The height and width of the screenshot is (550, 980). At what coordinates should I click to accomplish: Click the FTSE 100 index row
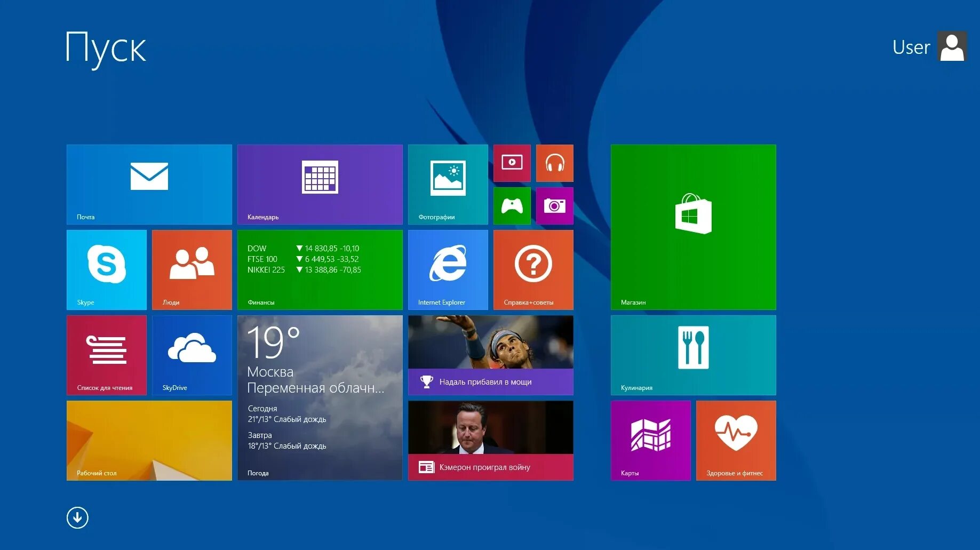pyautogui.click(x=303, y=259)
